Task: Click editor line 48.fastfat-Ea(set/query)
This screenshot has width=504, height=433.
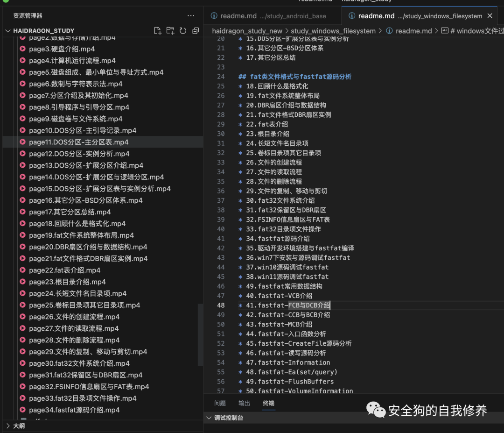Action: click(x=292, y=372)
